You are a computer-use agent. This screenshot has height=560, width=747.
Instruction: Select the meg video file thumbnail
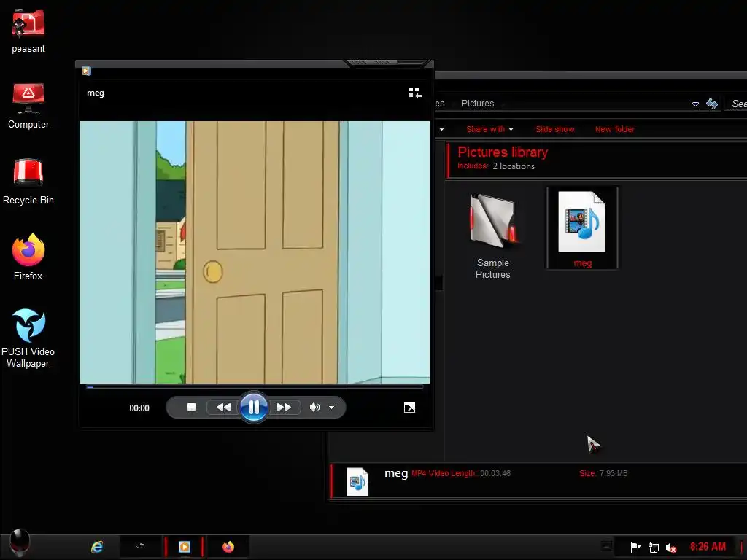(582, 228)
